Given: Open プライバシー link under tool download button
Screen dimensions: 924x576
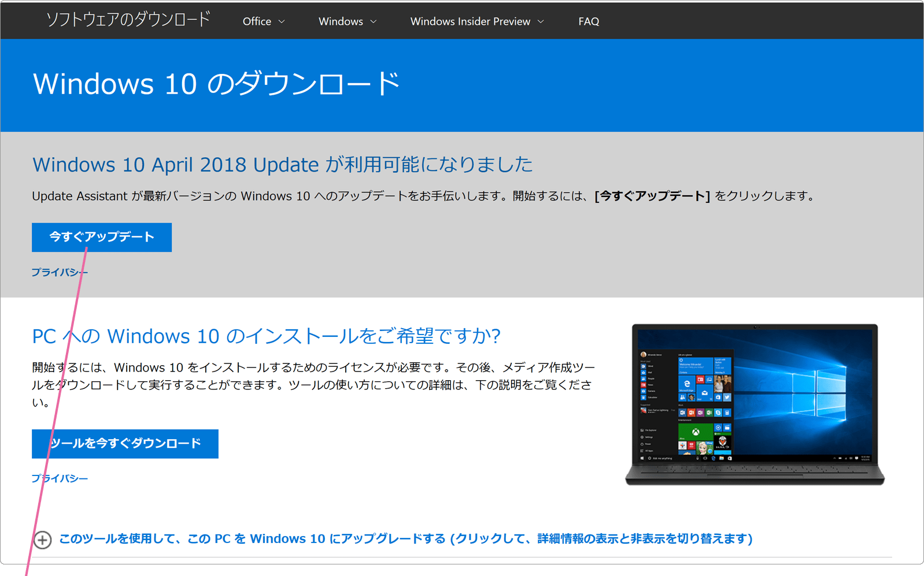Looking at the screenshot, I should coord(60,478).
